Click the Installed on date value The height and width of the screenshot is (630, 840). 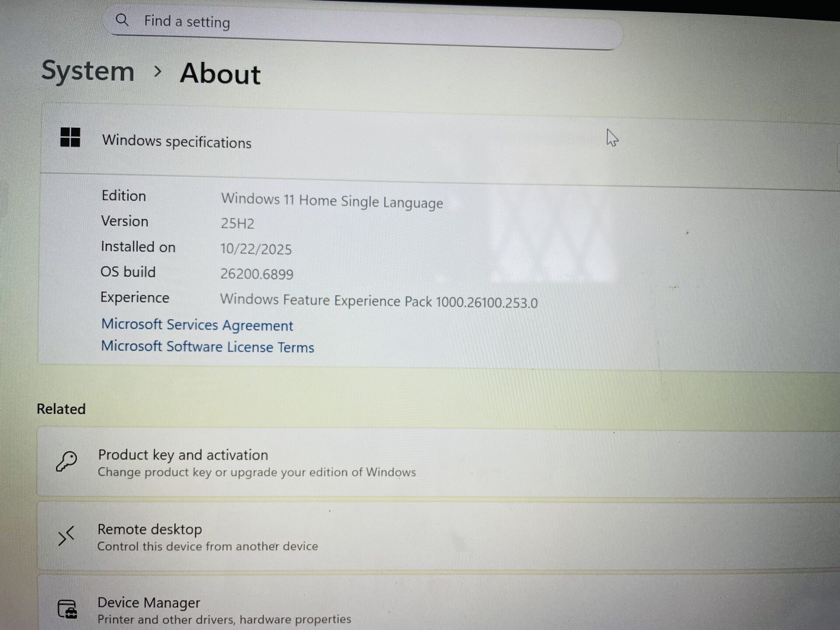coord(256,249)
